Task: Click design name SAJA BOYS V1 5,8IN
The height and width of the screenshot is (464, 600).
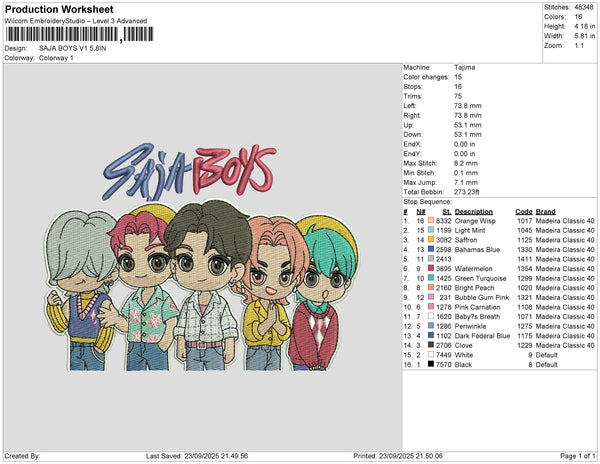Action: coord(73,49)
